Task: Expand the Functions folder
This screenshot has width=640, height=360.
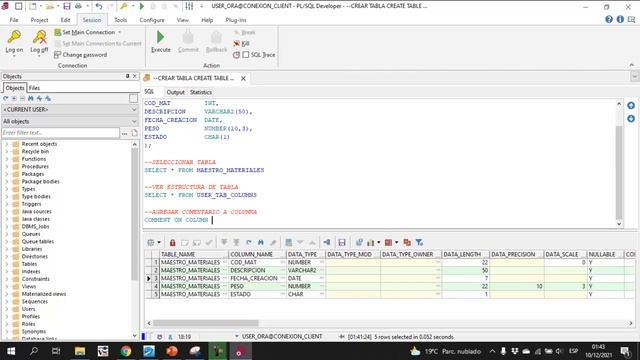Action: click(x=7, y=159)
